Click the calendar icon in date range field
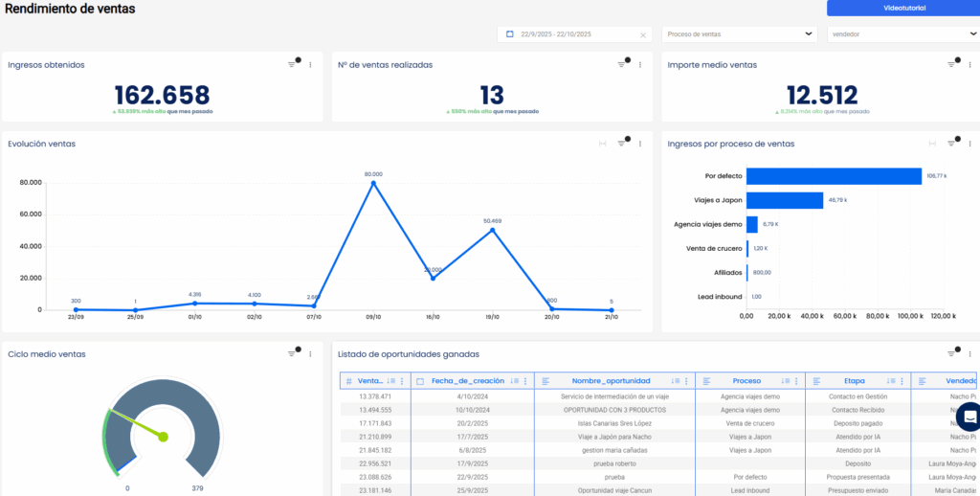Screen dimensions: 980x496 (509, 34)
